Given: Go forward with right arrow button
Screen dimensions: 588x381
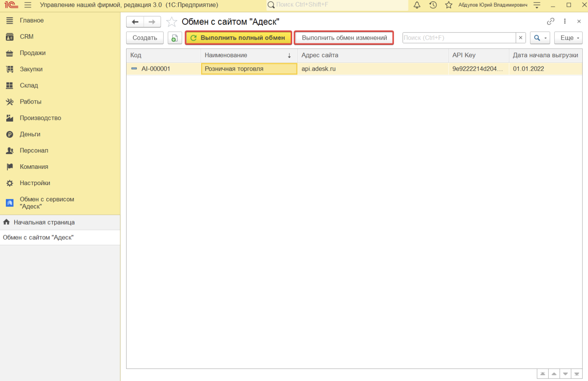Looking at the screenshot, I should pos(152,22).
